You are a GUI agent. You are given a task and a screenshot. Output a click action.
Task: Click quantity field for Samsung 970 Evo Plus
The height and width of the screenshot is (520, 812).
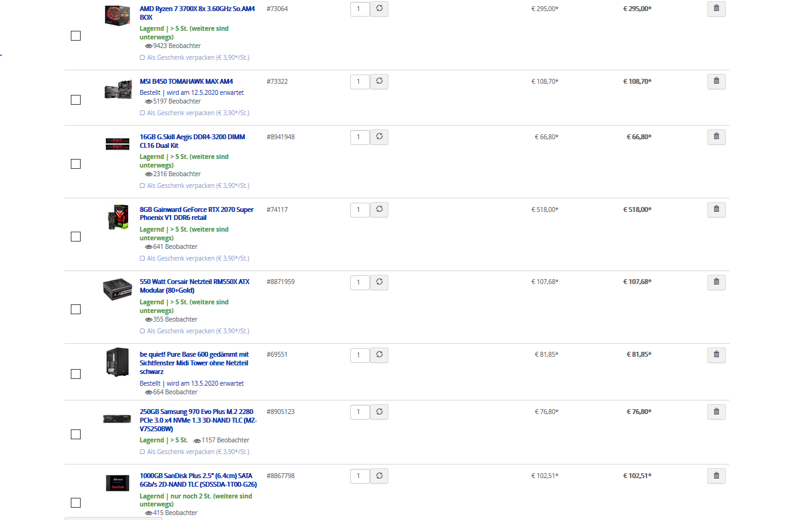click(x=360, y=412)
